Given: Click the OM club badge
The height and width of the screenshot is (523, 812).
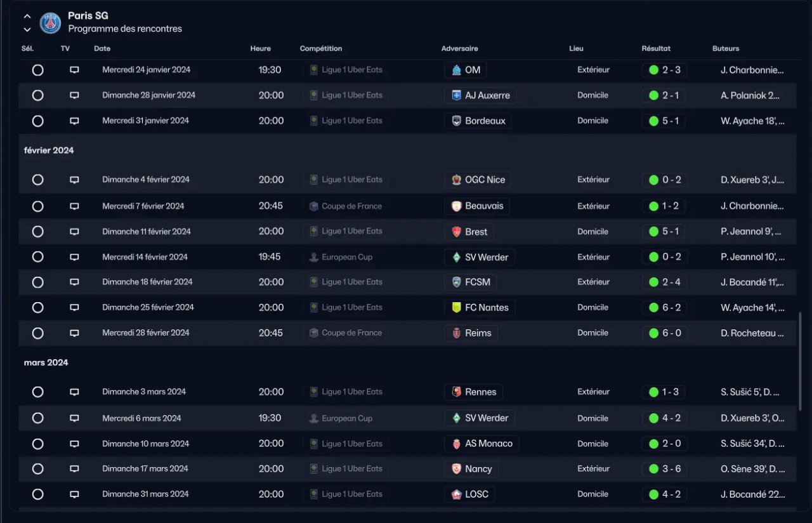Looking at the screenshot, I should (x=456, y=70).
